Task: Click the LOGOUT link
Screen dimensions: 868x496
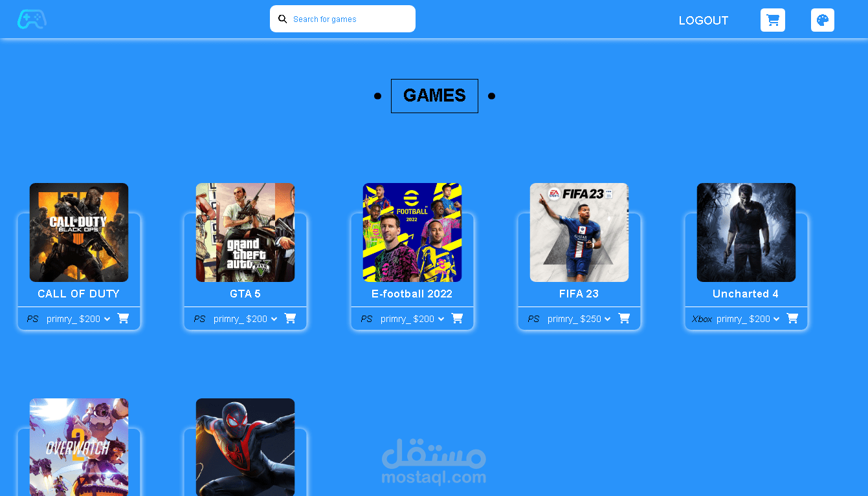Action: click(704, 21)
